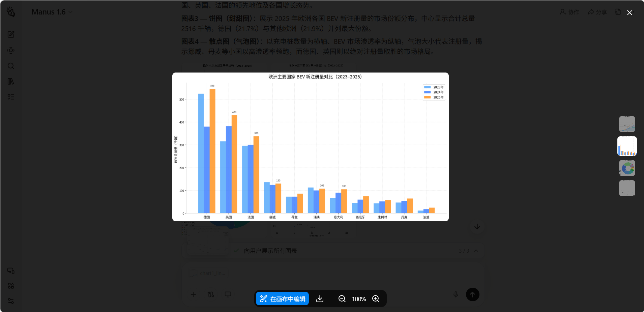Open the Manus 1.6 model dropdown
Image resolution: width=644 pixels, height=312 pixels.
[52, 12]
